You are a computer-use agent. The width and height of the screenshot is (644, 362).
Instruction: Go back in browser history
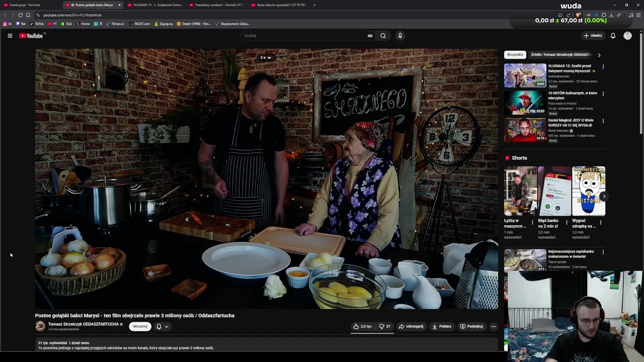point(6,15)
